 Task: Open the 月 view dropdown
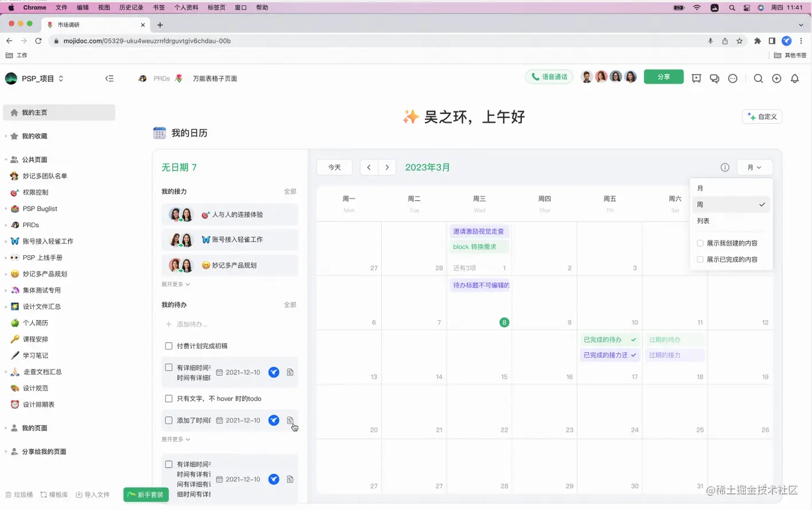pyautogui.click(x=755, y=168)
